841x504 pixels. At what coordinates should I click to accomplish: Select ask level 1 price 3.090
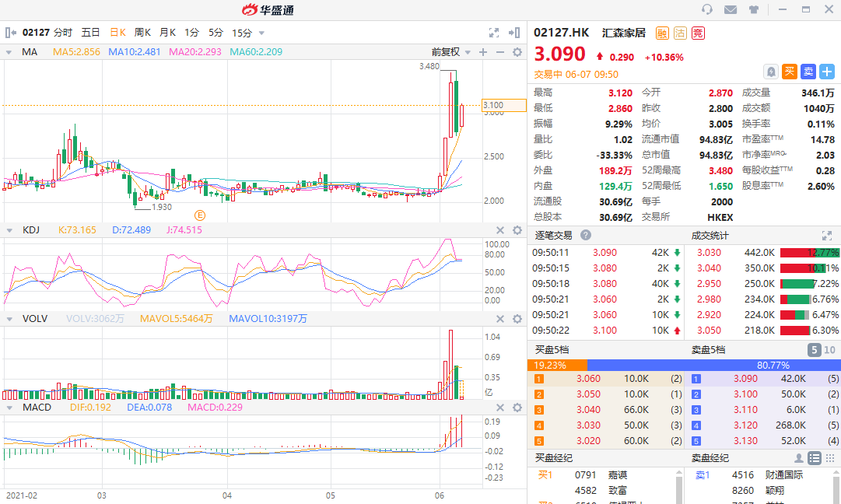[745, 379]
